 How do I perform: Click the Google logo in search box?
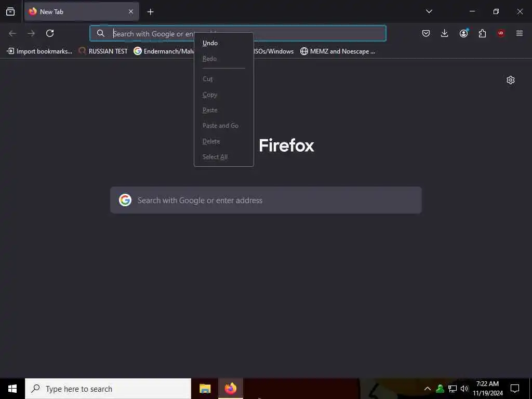point(125,200)
